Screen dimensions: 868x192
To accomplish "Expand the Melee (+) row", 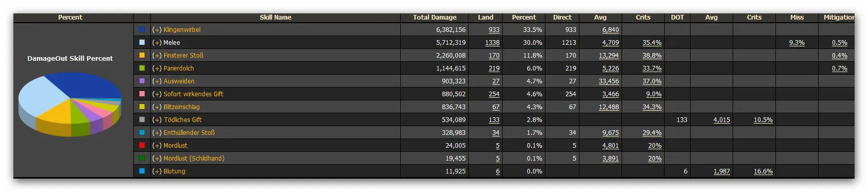I will (x=156, y=43).
